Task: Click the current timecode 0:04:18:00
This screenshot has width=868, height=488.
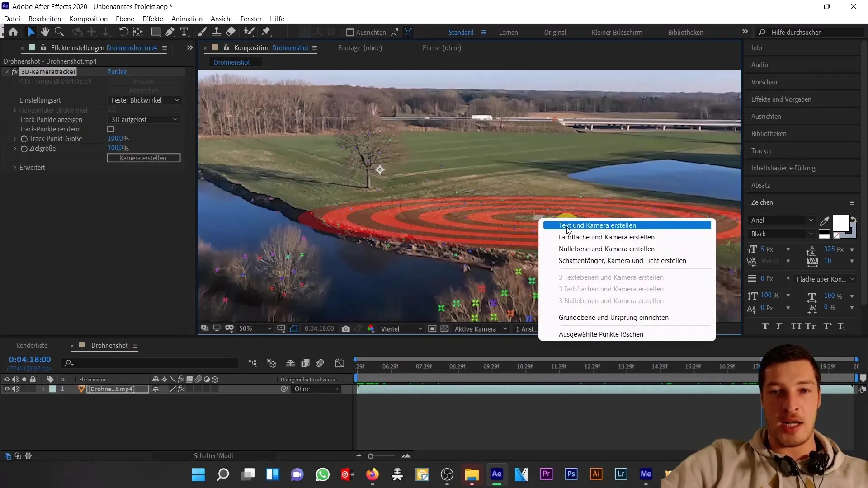Action: point(30,360)
